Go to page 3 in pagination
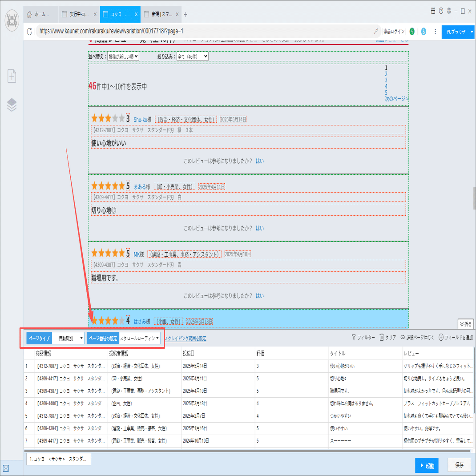Image resolution: width=476 pixels, height=476 pixels. click(x=386, y=80)
